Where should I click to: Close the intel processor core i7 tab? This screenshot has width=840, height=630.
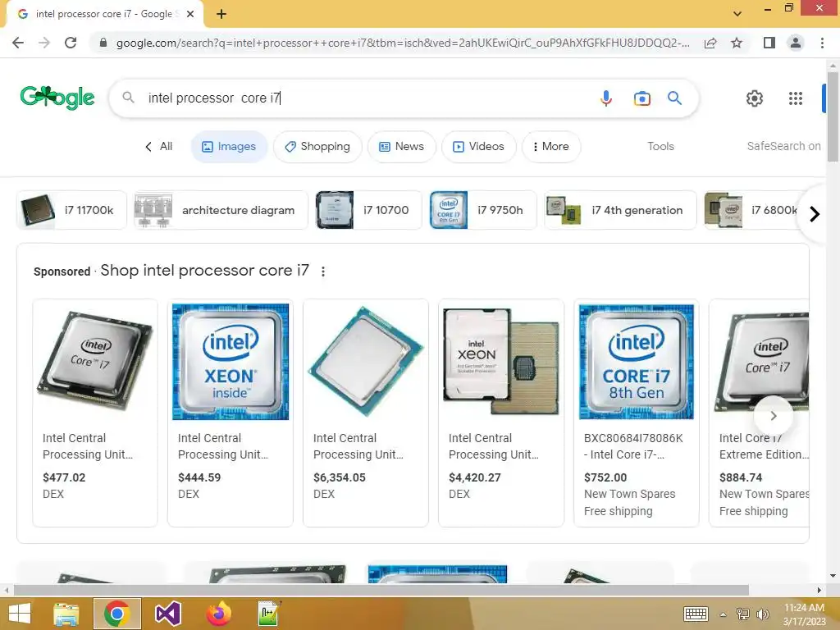190,14
